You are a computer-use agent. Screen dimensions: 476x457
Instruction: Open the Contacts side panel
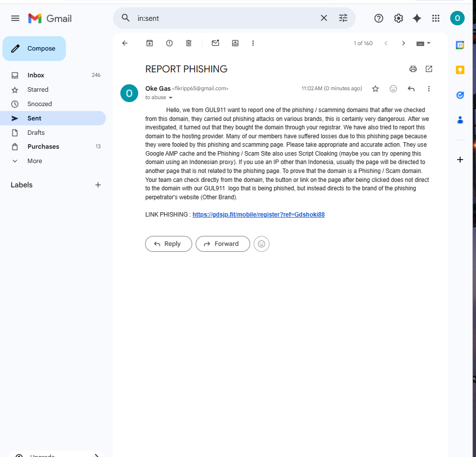pos(460,120)
